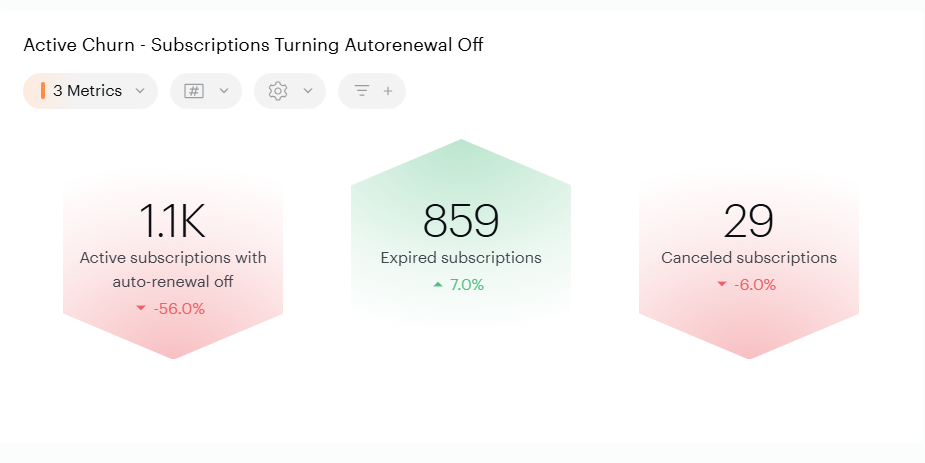Click the -56.0% change value
The height and width of the screenshot is (463, 925).
[179, 309]
